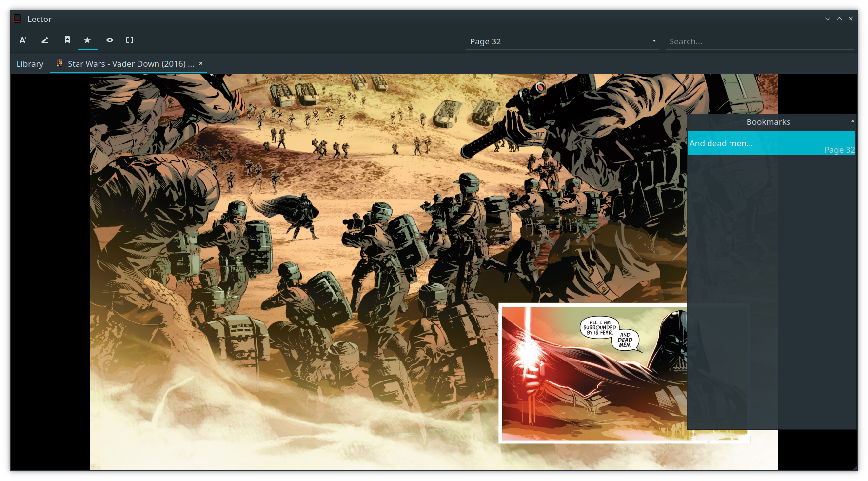
Task: Enter fullscreen mode
Action: (x=130, y=40)
